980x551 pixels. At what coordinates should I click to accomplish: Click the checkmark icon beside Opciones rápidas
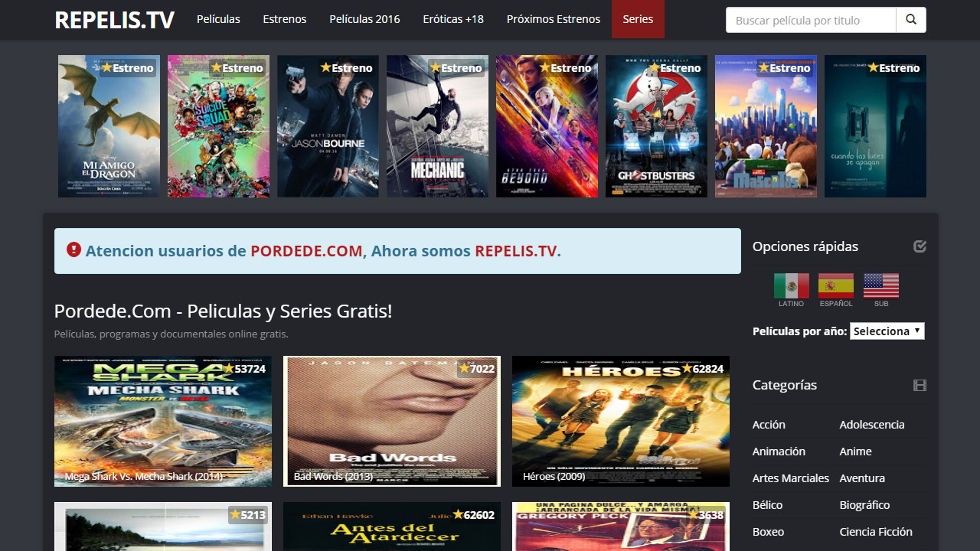(x=920, y=246)
